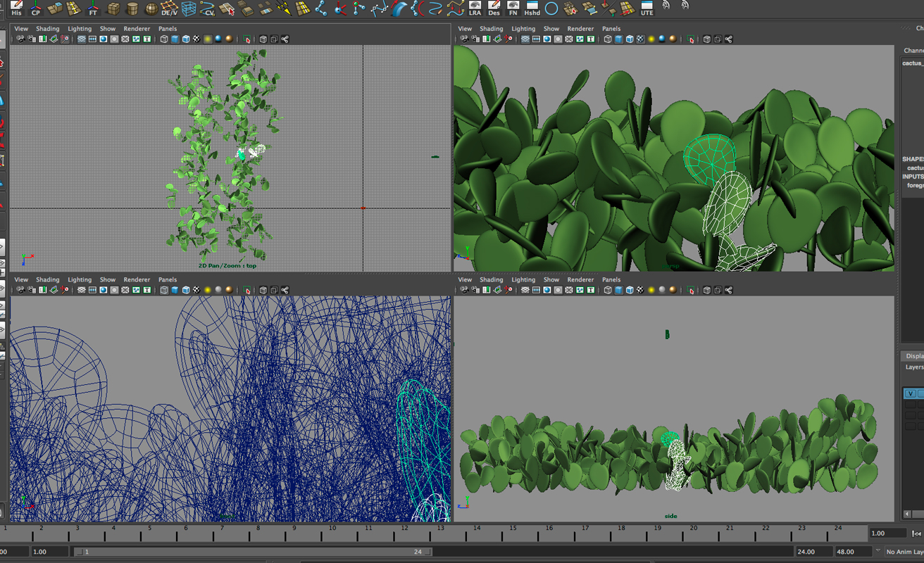Screen dimensions: 924x563
Task: Click camera attributes icon in perspective panel
Action: coord(475,39)
